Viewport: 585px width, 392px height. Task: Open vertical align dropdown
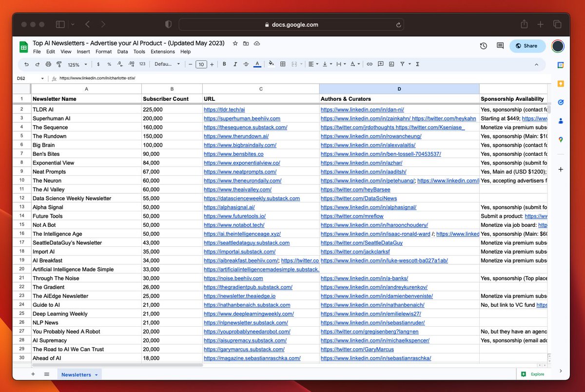tap(327, 64)
